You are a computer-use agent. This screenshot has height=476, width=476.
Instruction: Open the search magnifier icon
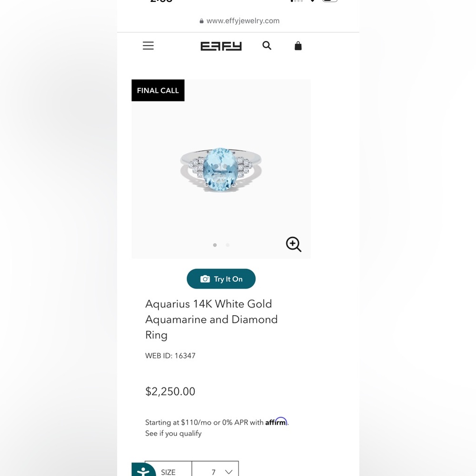[267, 45]
